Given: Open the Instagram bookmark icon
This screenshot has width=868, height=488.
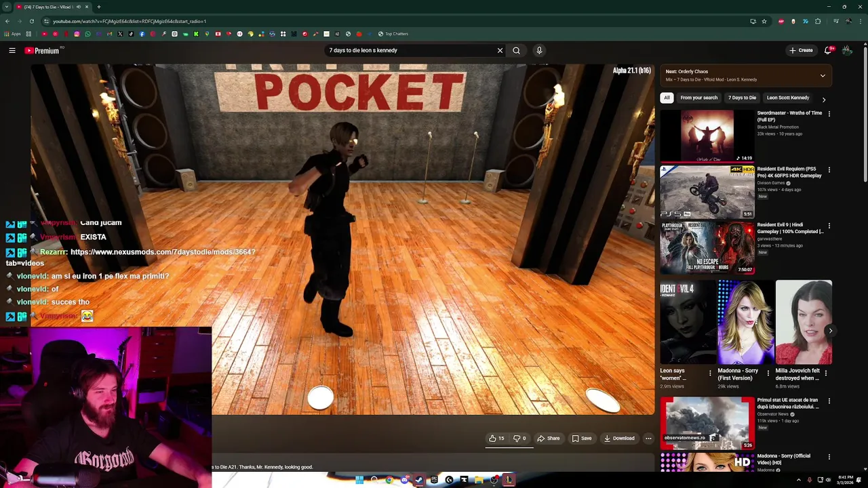Looking at the screenshot, I should (77, 34).
